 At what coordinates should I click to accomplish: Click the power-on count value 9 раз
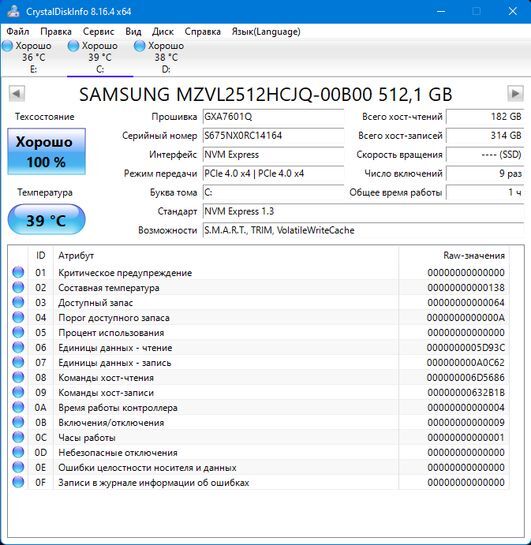pos(485,173)
